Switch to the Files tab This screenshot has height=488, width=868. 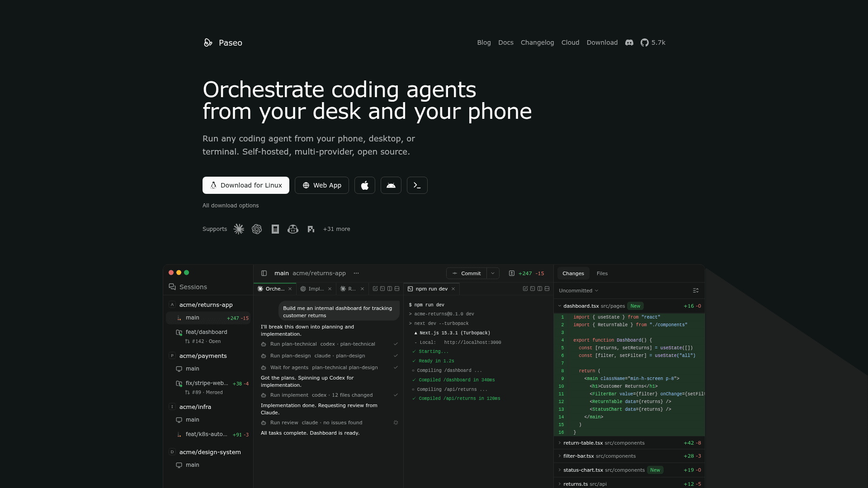click(602, 273)
